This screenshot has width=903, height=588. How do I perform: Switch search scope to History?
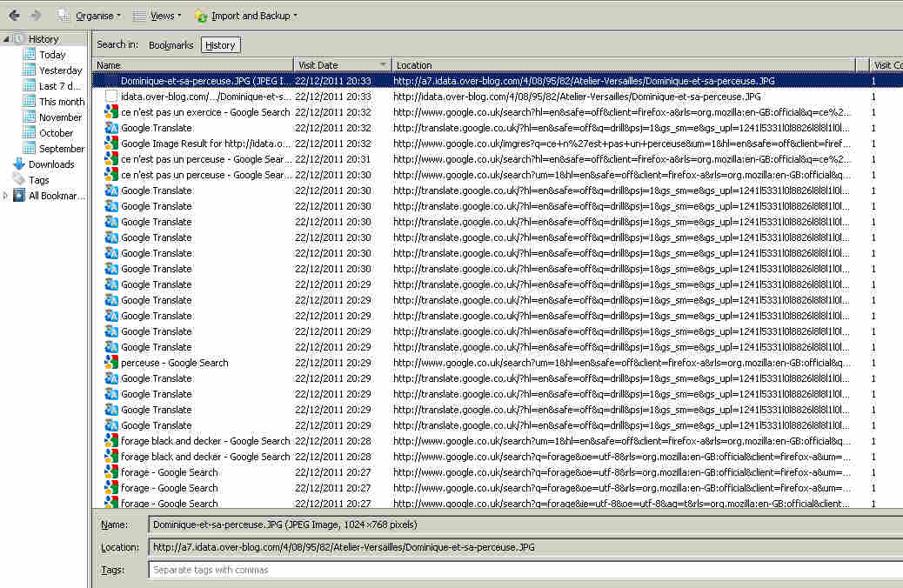(x=221, y=45)
